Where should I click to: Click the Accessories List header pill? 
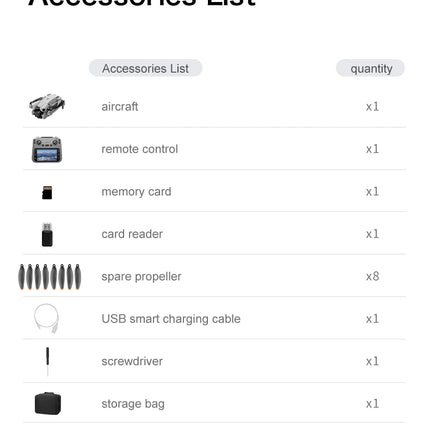(145, 68)
